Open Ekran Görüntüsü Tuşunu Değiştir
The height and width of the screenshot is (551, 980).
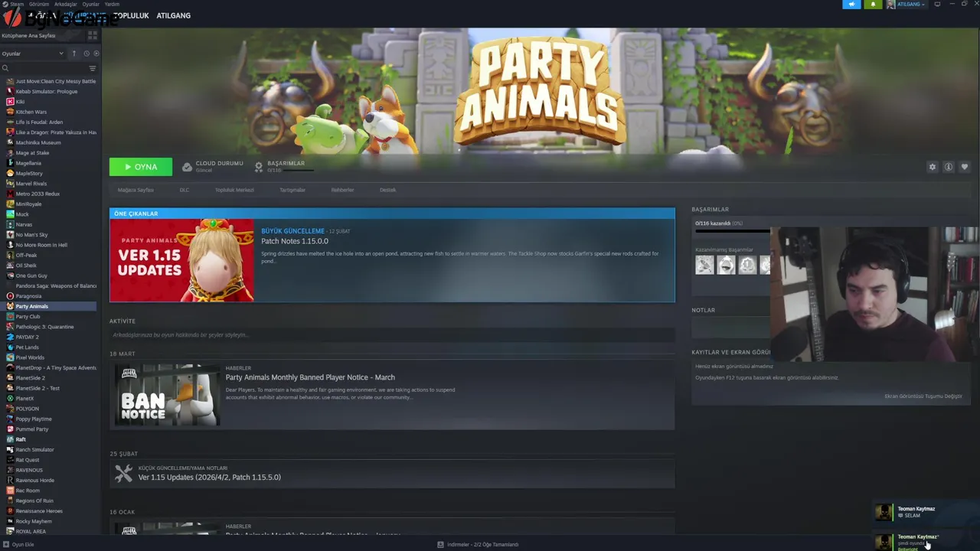pyautogui.click(x=923, y=396)
